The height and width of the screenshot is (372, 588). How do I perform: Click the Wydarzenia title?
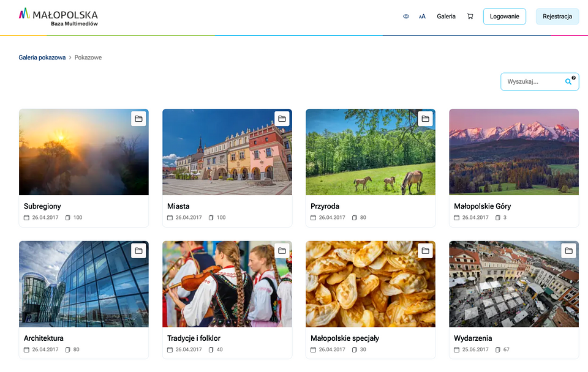point(473,338)
